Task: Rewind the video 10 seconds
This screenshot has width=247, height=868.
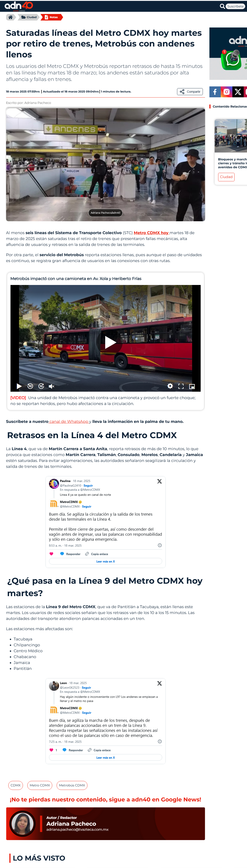Action: pos(30,386)
